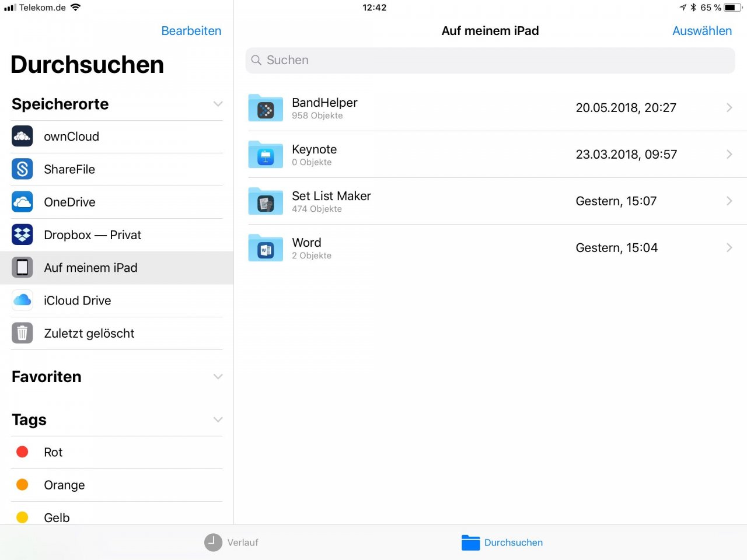Tap the Word folder name
This screenshot has height=560, width=747.
coord(306,243)
